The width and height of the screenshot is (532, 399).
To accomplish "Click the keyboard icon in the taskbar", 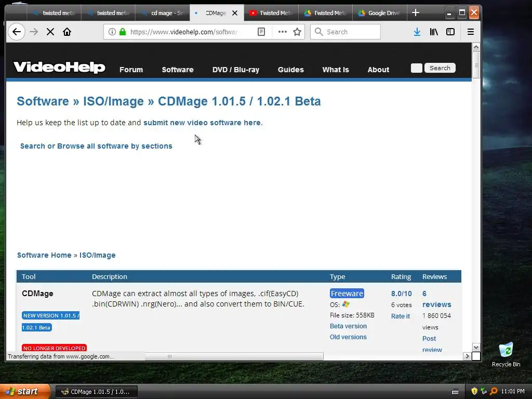I will click(455, 392).
